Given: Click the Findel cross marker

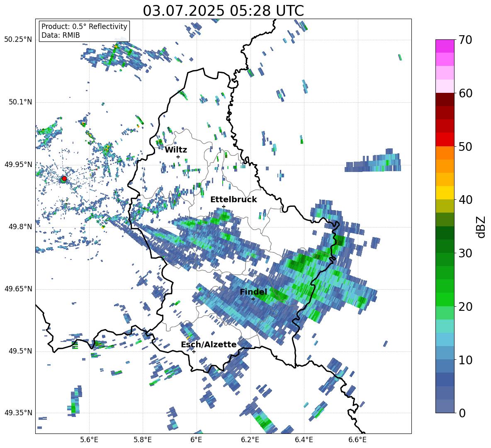Looking at the screenshot, I should (253, 299).
